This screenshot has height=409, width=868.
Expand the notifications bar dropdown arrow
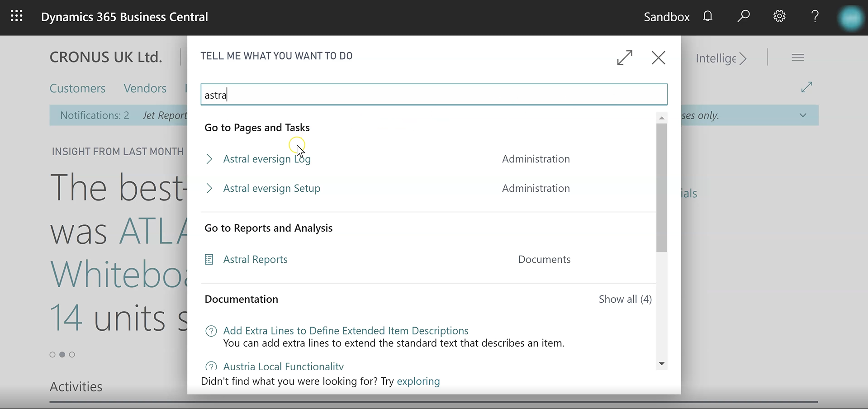pyautogui.click(x=803, y=115)
